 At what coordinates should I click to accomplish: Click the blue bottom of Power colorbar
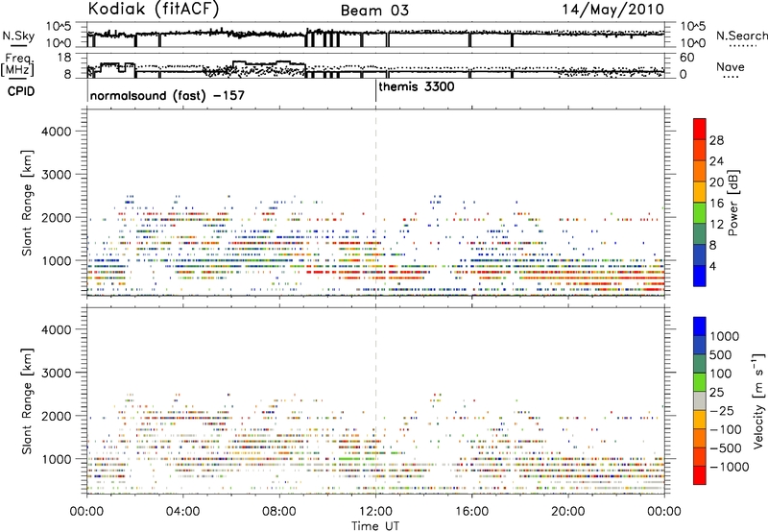(x=700, y=276)
